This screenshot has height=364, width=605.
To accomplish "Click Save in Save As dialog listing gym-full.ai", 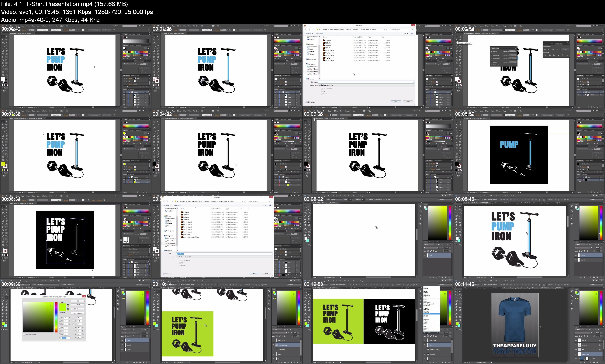I will pos(254,273).
